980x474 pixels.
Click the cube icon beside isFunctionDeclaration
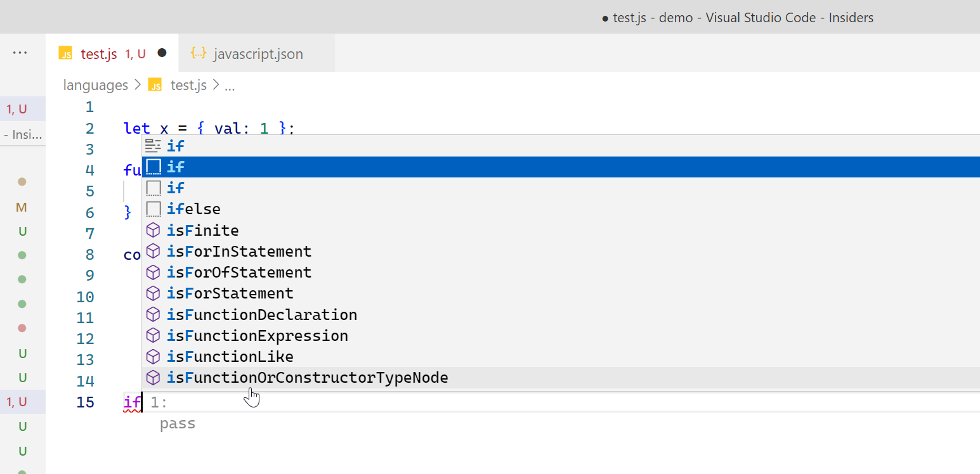tap(153, 314)
